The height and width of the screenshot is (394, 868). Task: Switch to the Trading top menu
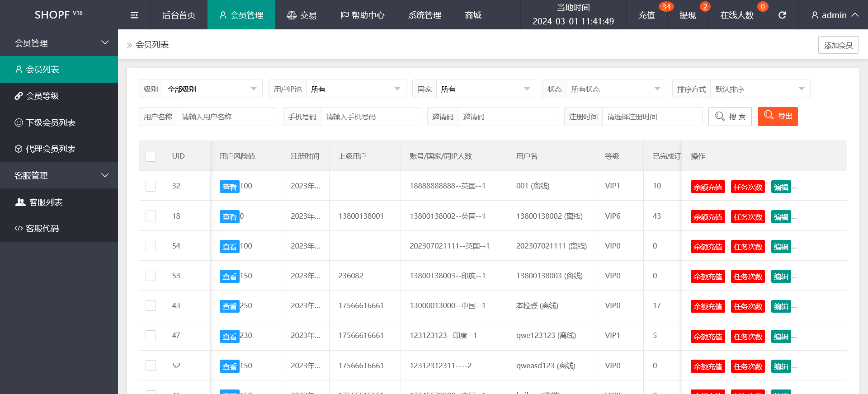tap(302, 15)
